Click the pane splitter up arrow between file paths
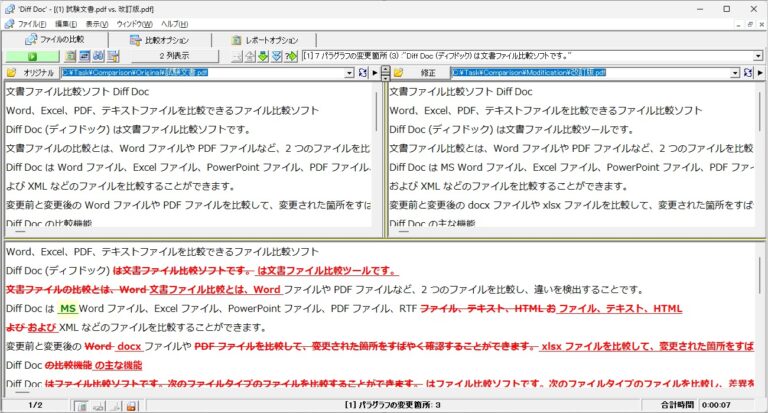The width and height of the screenshot is (768, 413). click(x=385, y=70)
